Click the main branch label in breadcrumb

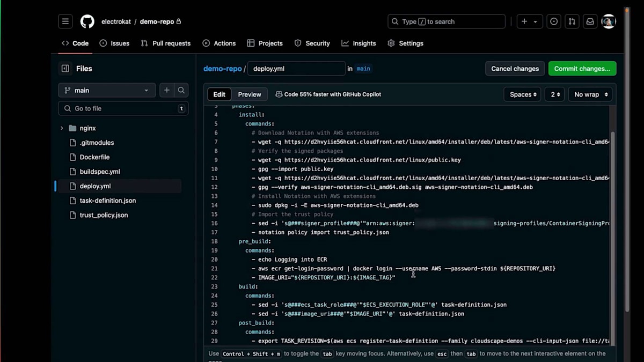[363, 69]
